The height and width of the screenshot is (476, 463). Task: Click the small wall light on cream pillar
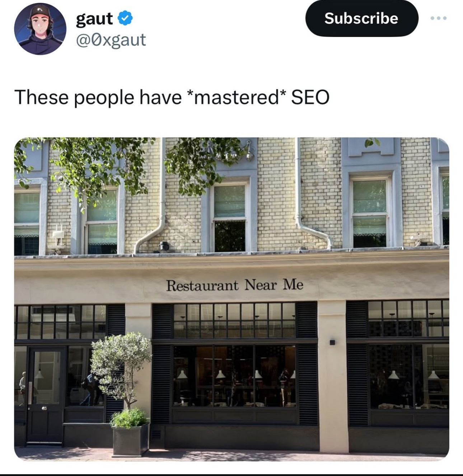(x=332, y=342)
